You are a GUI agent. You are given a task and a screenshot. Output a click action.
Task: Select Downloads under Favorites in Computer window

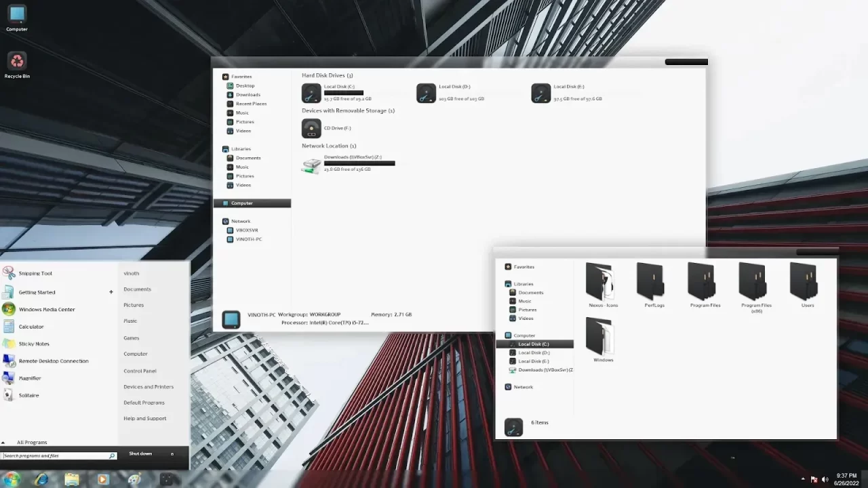coord(243,95)
